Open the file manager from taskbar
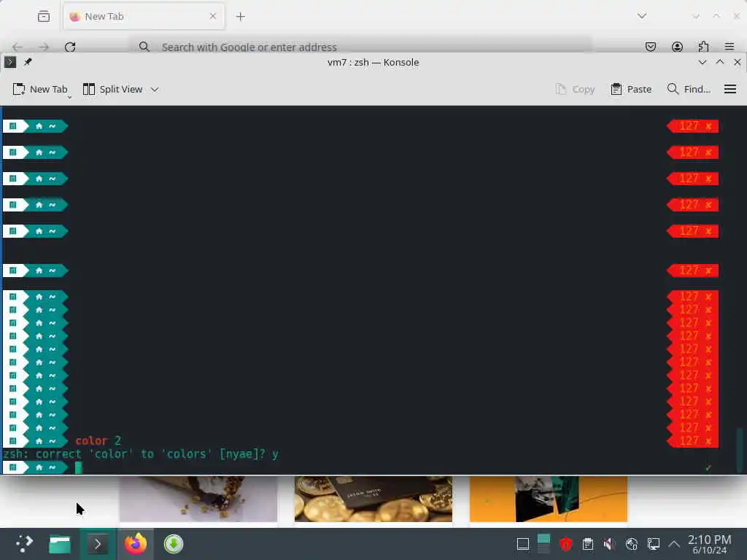 pyautogui.click(x=60, y=544)
